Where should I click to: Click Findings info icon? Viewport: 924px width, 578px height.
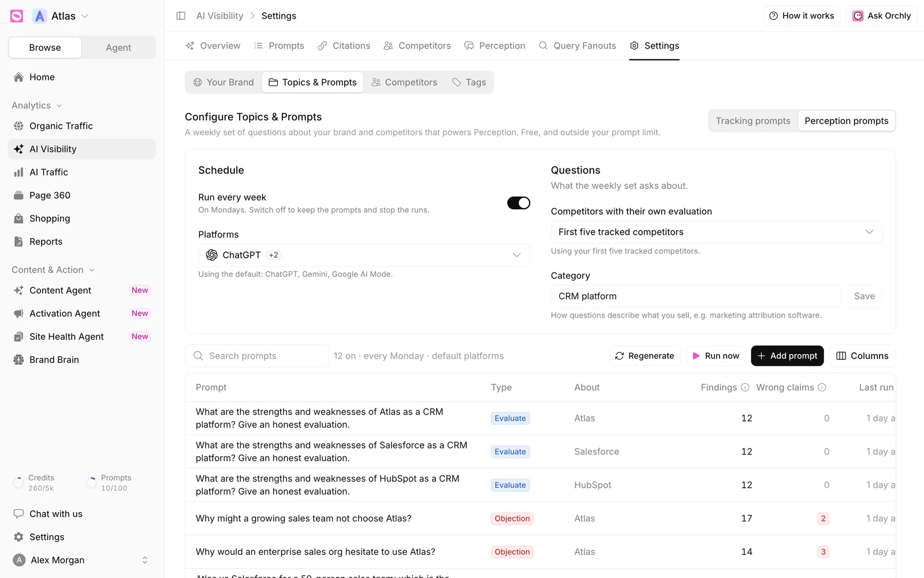(x=745, y=387)
